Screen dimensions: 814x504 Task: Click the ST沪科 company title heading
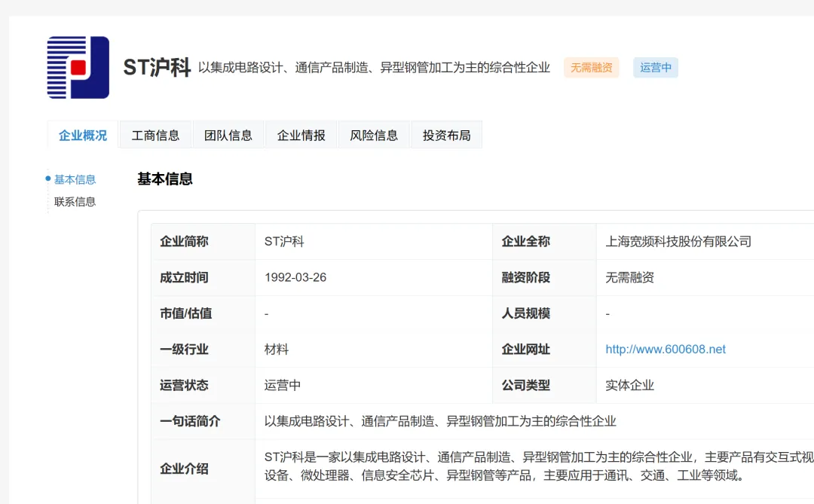pyautogui.click(x=157, y=68)
